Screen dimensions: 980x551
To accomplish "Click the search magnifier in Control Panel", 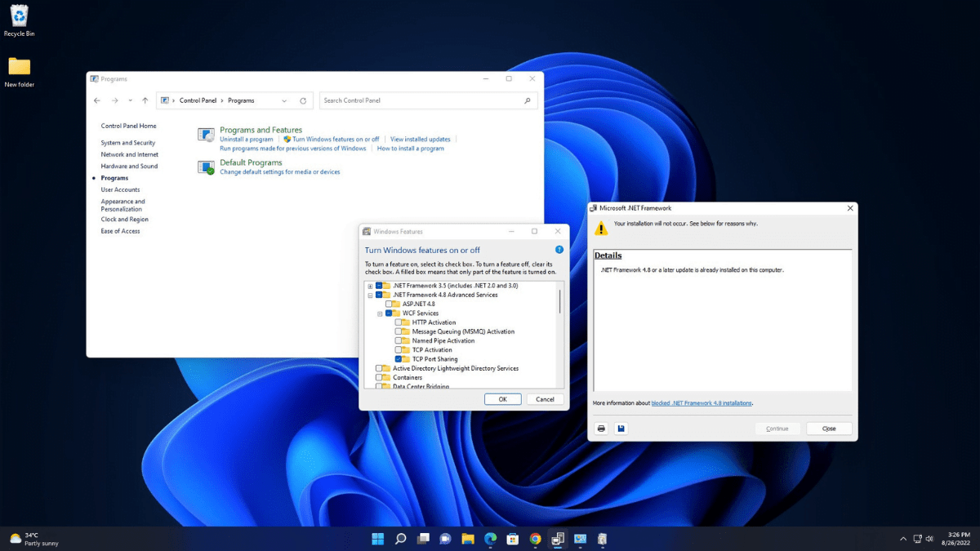I will tap(528, 100).
